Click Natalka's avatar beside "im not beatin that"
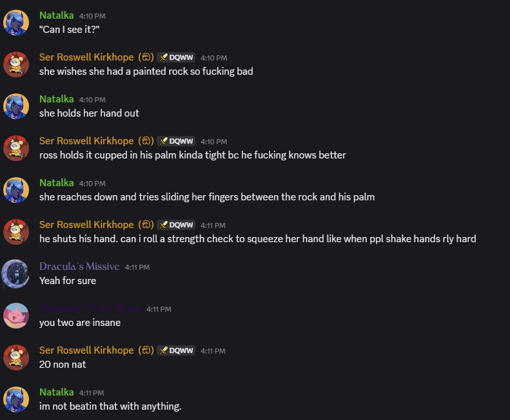 point(16,399)
